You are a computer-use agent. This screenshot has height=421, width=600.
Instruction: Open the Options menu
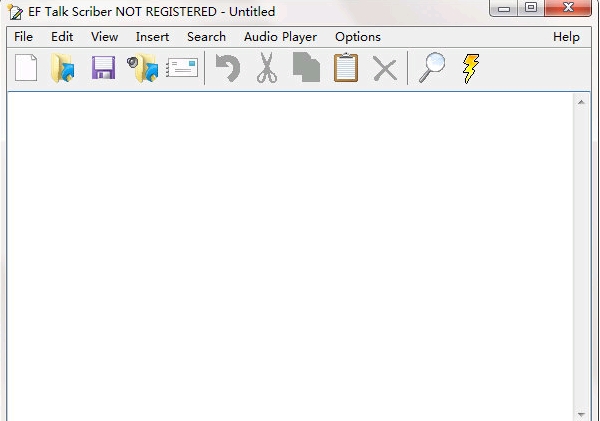tap(358, 37)
